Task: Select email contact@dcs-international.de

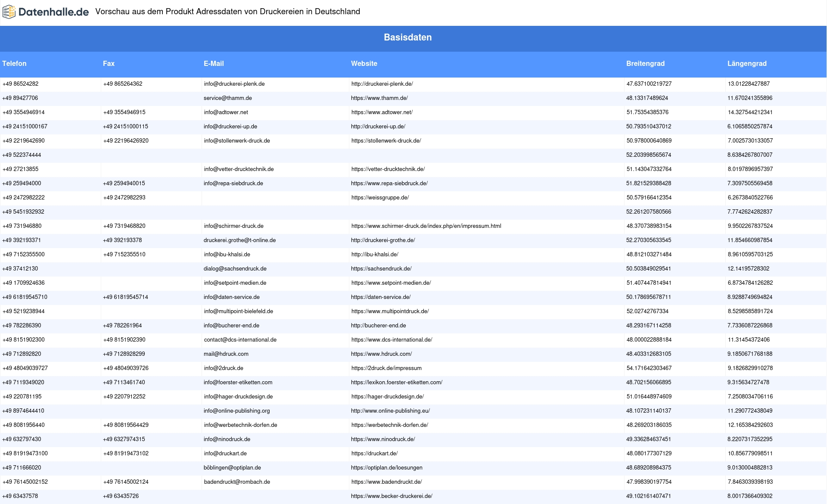Action: 240,340
